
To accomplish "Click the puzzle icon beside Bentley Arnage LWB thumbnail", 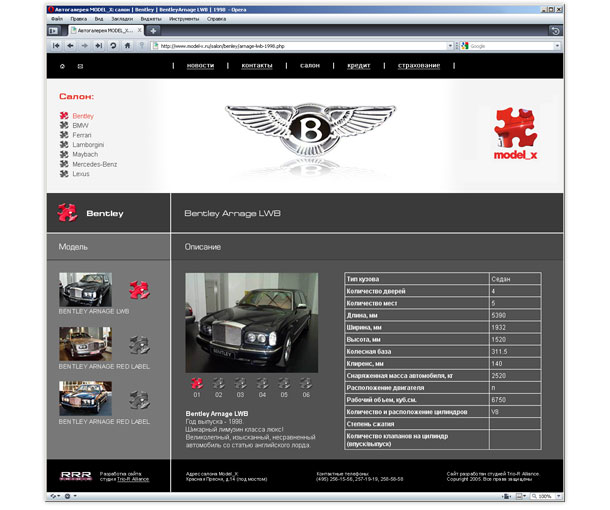I will pyautogui.click(x=139, y=290).
